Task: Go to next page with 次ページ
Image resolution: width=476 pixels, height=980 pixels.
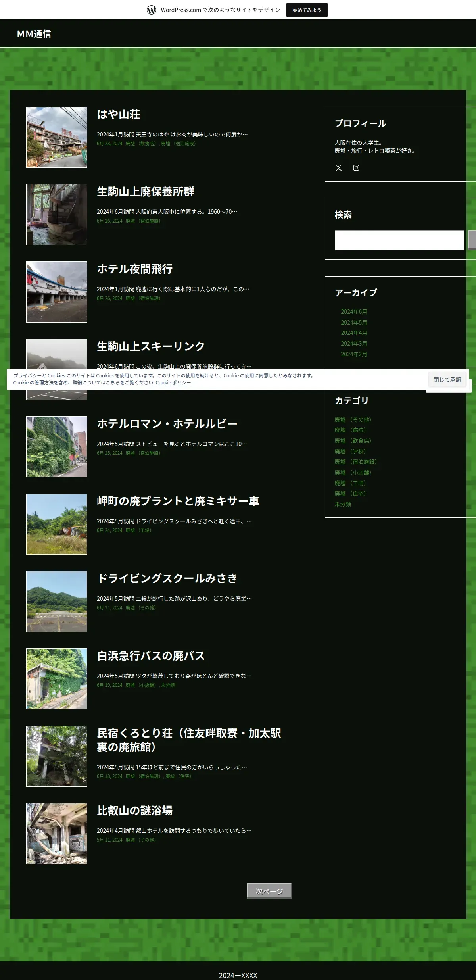Action: coord(269,891)
